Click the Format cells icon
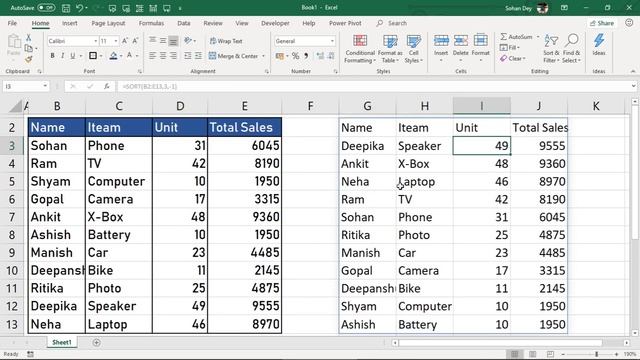 pyautogui.click(x=480, y=40)
